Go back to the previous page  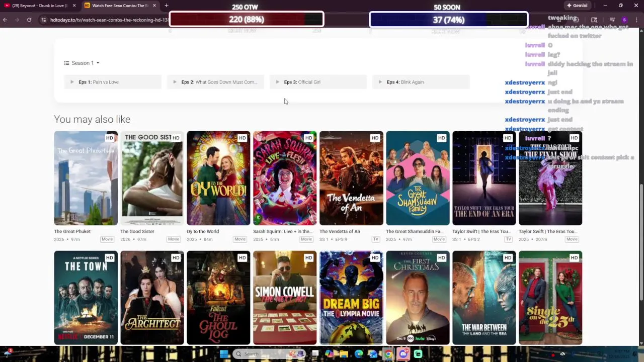pos(5,20)
